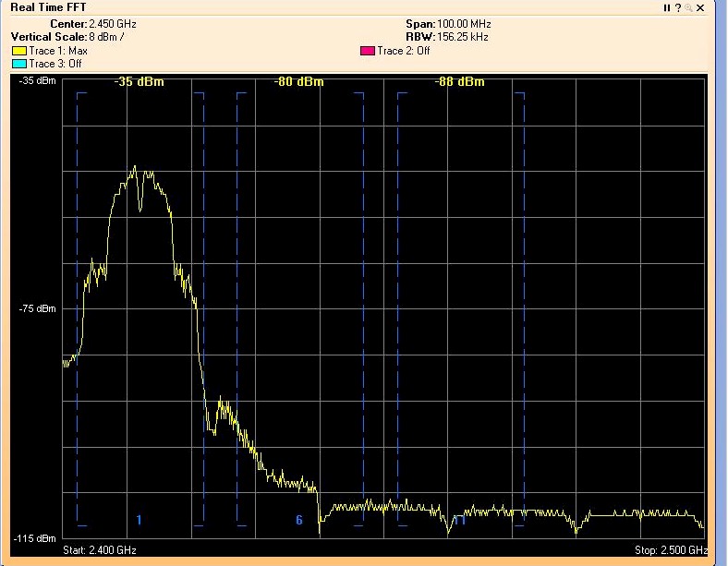Click the yellow Trace 1 color swatch
The width and height of the screenshot is (728, 566).
click(19, 51)
